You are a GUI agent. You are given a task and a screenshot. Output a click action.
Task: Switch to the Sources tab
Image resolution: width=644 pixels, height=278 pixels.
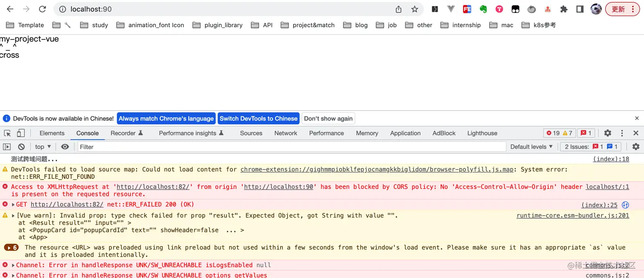pos(251,133)
